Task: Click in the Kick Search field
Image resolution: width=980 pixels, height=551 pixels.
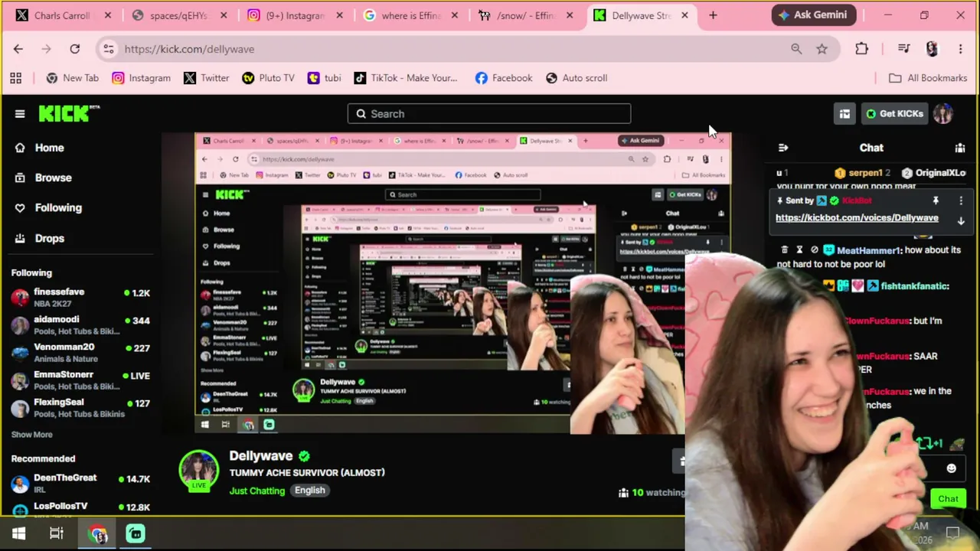Action: 489,114
